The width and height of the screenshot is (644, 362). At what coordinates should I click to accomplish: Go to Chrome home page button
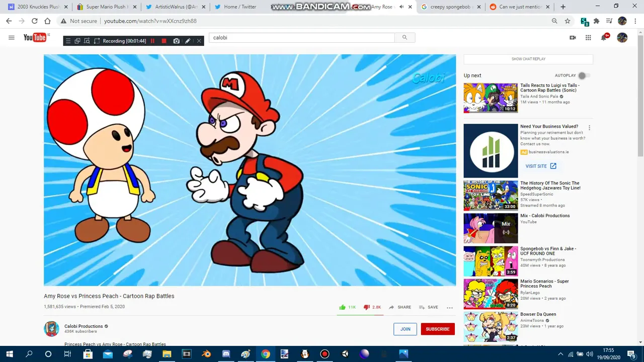[47, 21]
